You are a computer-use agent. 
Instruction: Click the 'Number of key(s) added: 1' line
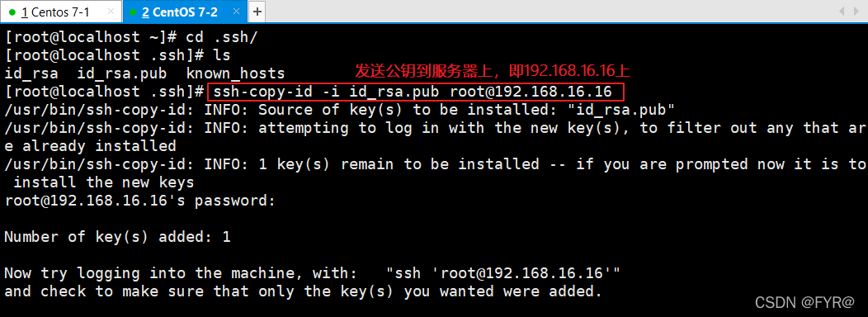(x=117, y=237)
